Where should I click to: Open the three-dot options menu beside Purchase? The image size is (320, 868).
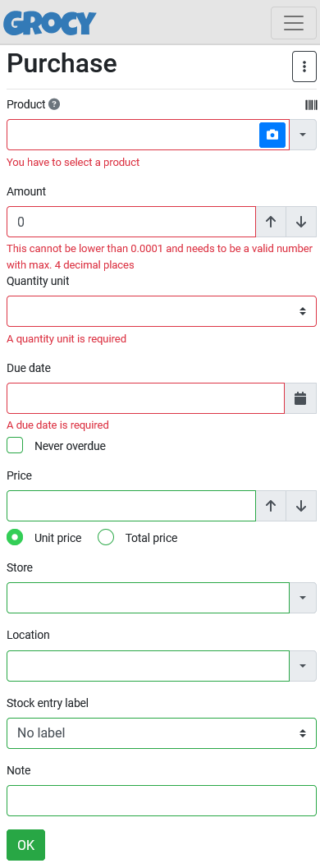point(304,67)
